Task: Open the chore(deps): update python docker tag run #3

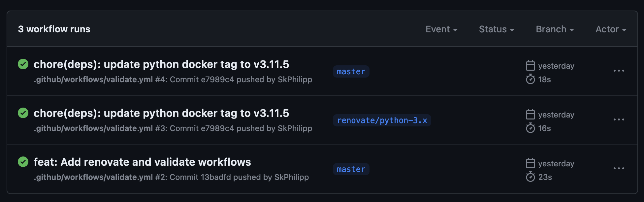Action: point(162,113)
